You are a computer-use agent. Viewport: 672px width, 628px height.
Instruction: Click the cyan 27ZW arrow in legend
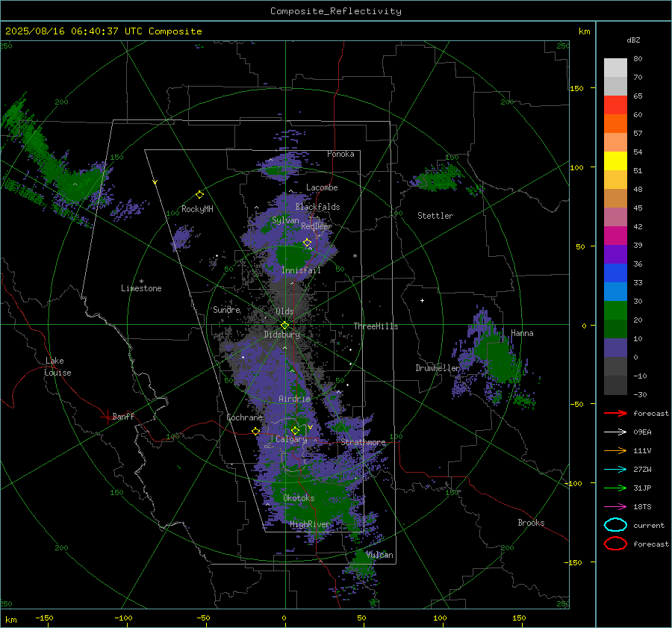[615, 470]
